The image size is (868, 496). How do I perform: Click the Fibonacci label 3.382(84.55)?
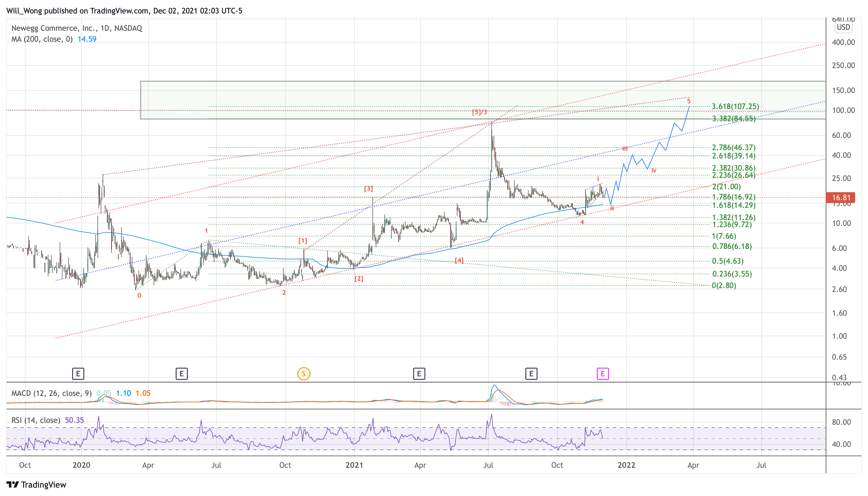point(734,119)
